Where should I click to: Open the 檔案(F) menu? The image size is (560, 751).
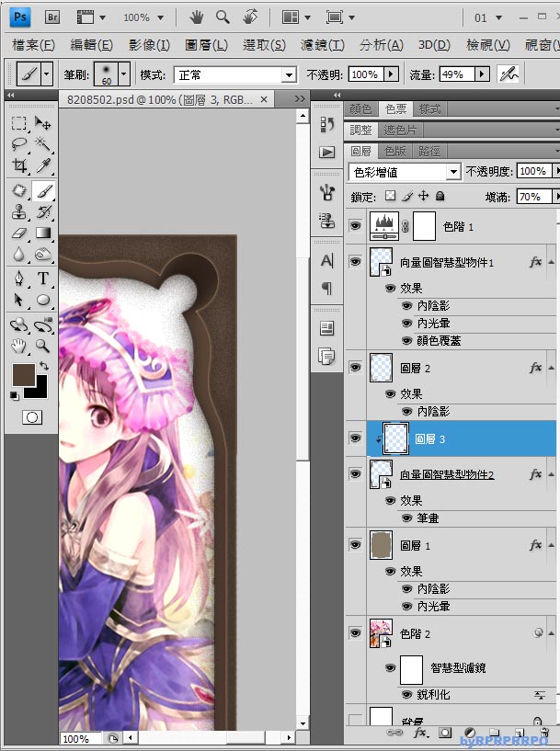click(x=33, y=45)
